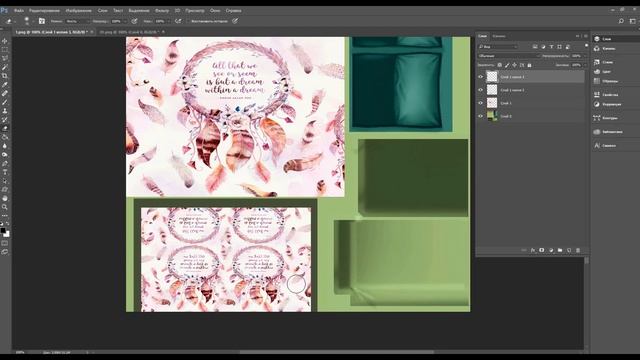Open collapsed Цвет panel button
The image size is (640, 360).
tap(603, 71)
